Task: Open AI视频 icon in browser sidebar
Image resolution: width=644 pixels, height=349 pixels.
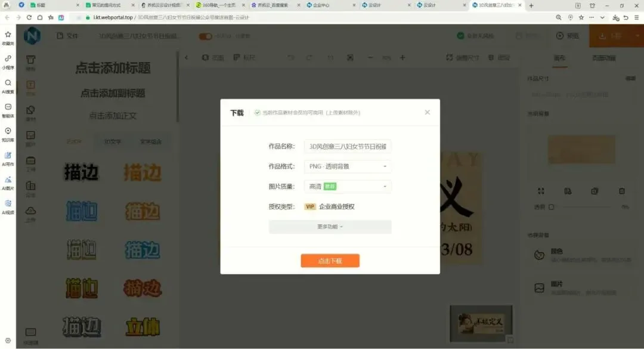Action: tap(8, 203)
